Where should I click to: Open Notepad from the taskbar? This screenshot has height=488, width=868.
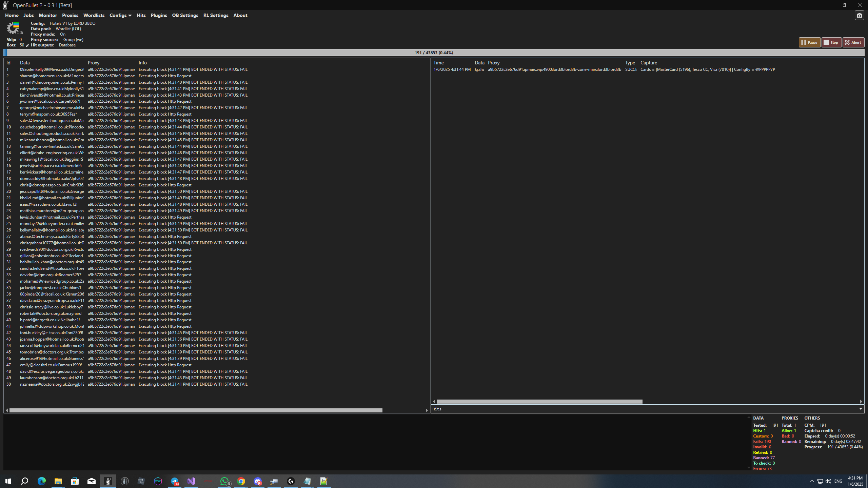point(307,481)
